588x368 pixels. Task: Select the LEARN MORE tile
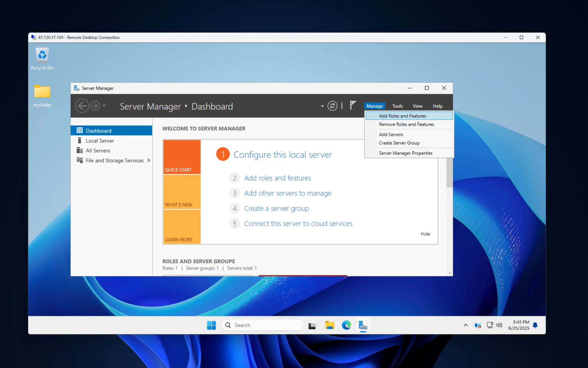[x=182, y=227]
